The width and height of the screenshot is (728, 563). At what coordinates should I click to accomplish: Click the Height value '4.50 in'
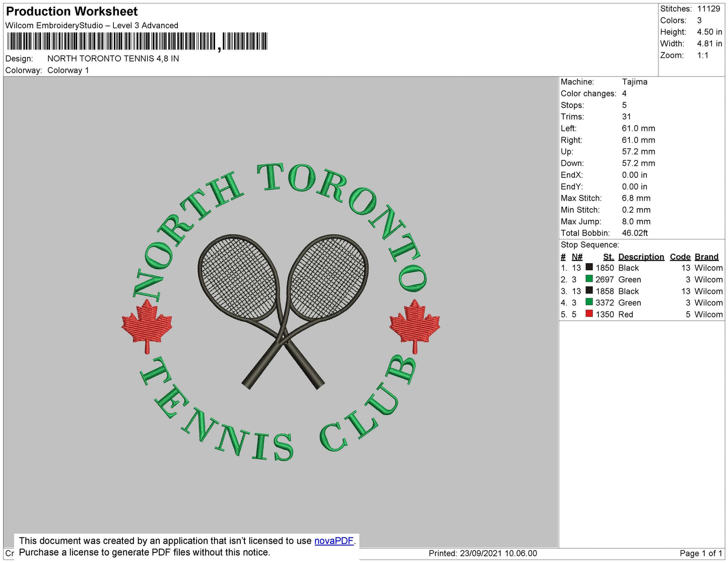(x=710, y=32)
